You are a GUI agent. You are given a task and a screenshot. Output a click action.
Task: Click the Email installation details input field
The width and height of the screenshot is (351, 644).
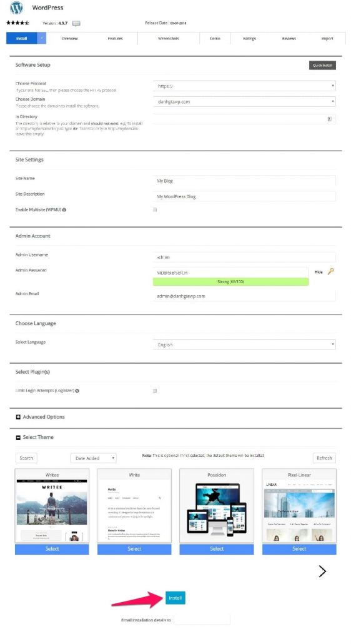(x=202, y=620)
